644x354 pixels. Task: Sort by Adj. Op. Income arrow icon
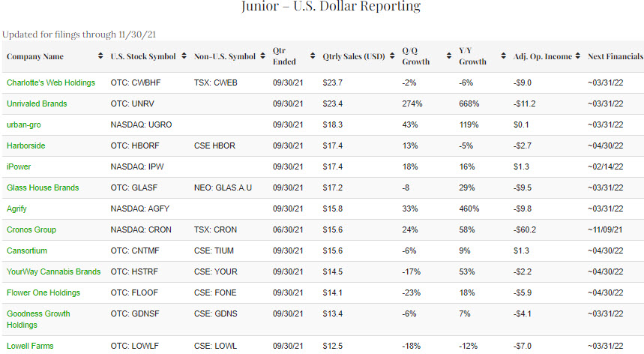coord(580,56)
